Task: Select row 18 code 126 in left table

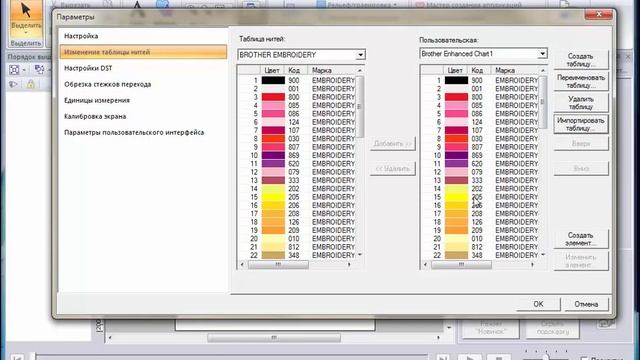Action: tap(297, 222)
